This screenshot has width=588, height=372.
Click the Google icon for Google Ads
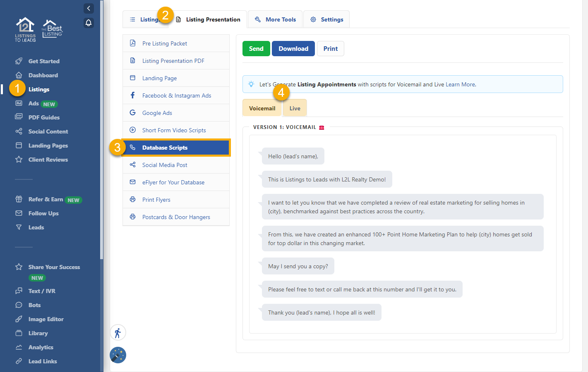(x=133, y=112)
